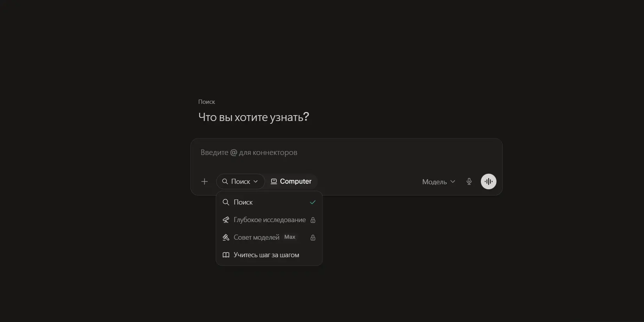
Task: Choose Глубокое исследование from the menu
Action: (x=269, y=220)
